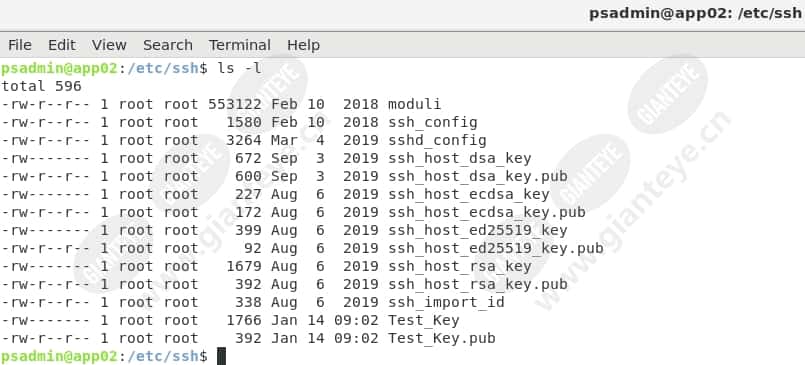Open the Search menu
This screenshot has width=805, height=365.
(x=167, y=45)
